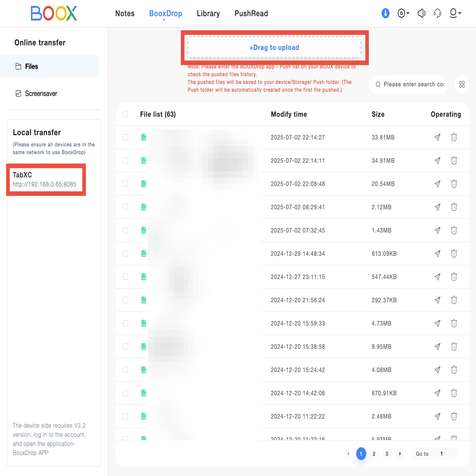Click the Modify time column header
The image size is (476, 476).
point(289,114)
